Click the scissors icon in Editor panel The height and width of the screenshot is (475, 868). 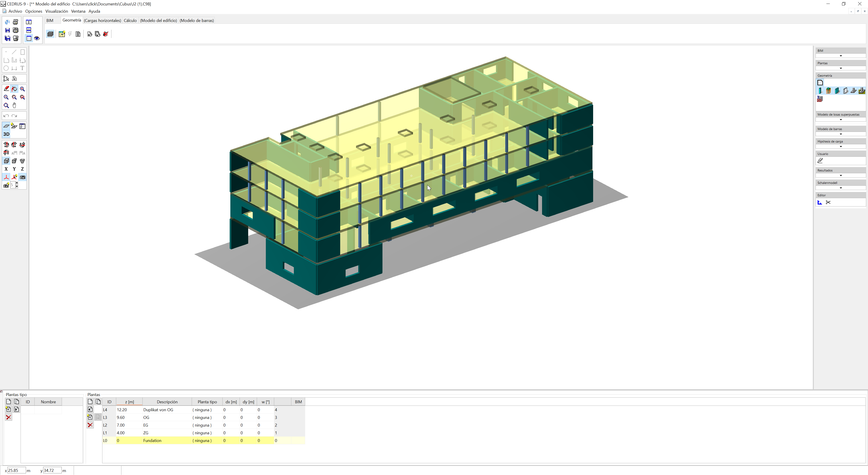point(828,203)
